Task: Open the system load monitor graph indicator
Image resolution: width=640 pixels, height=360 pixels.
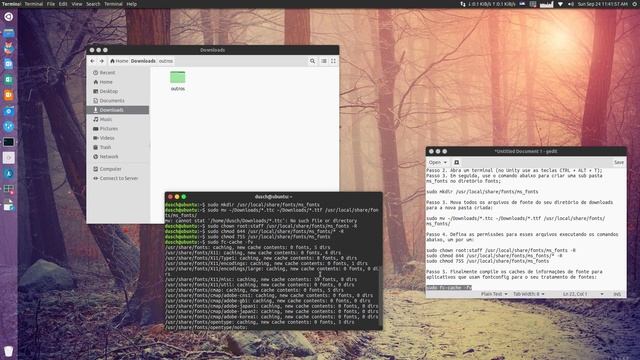Action: coord(546,4)
